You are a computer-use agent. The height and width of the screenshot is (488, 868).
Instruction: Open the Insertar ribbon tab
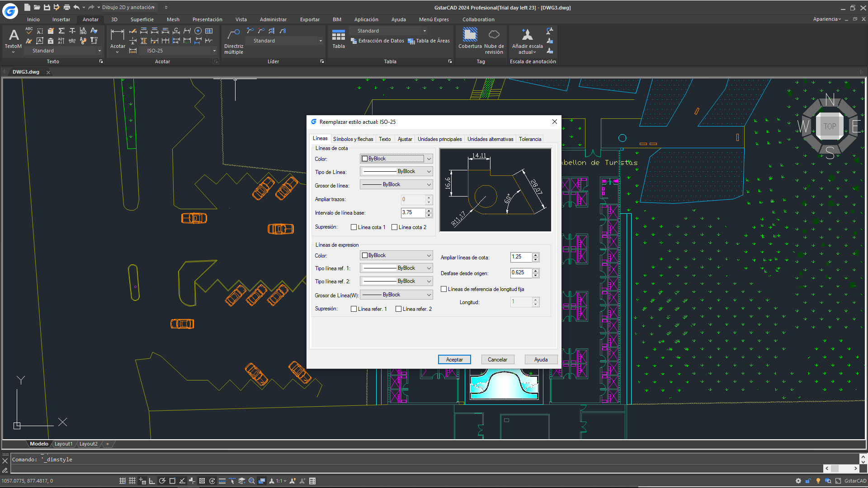pos(61,19)
